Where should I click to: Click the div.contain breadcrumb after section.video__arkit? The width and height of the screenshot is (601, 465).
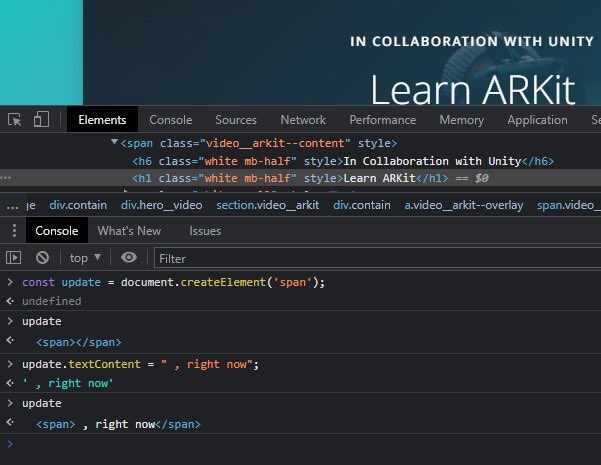pos(362,205)
